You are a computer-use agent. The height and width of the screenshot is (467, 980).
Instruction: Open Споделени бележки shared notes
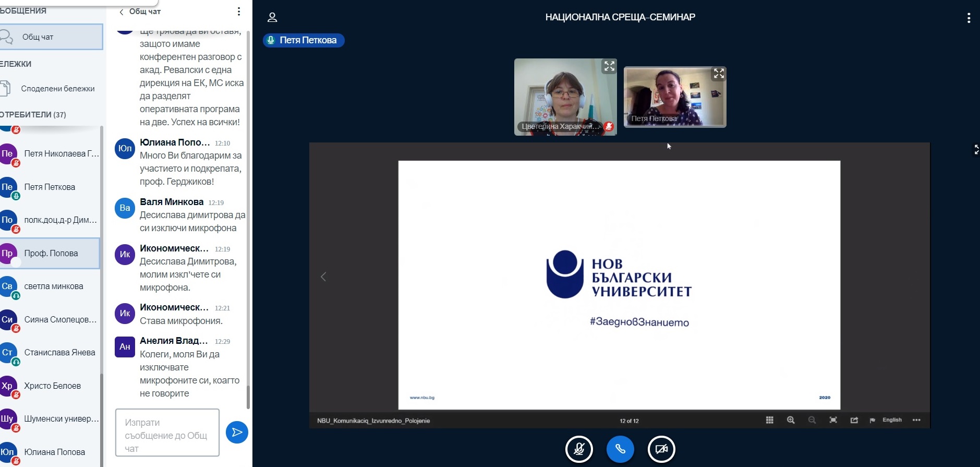click(x=51, y=89)
